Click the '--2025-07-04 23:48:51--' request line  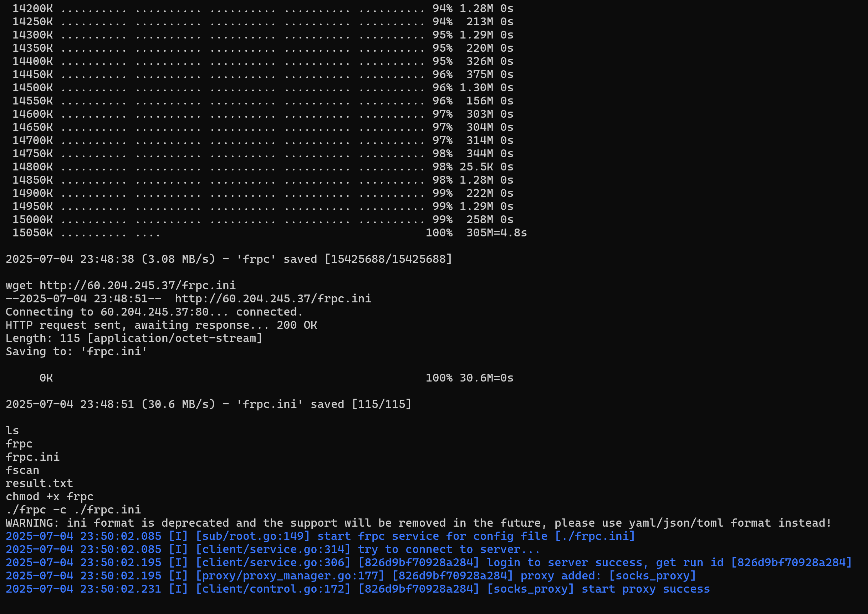[188, 299]
